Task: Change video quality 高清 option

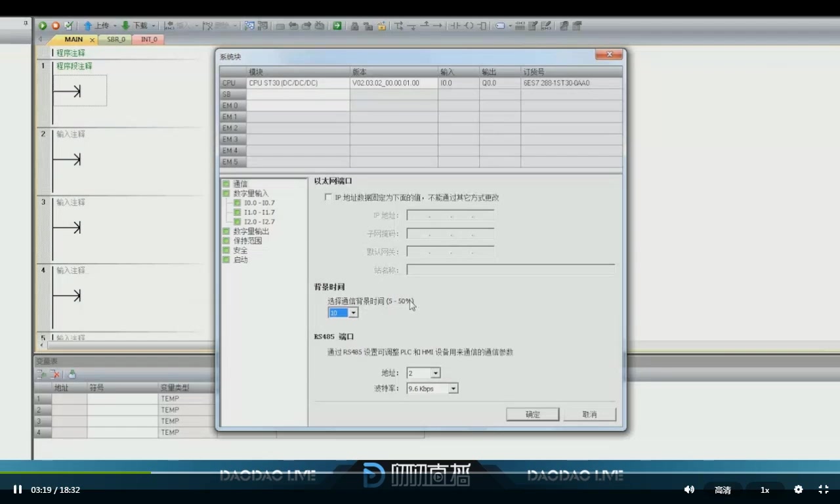Action: 723,490
